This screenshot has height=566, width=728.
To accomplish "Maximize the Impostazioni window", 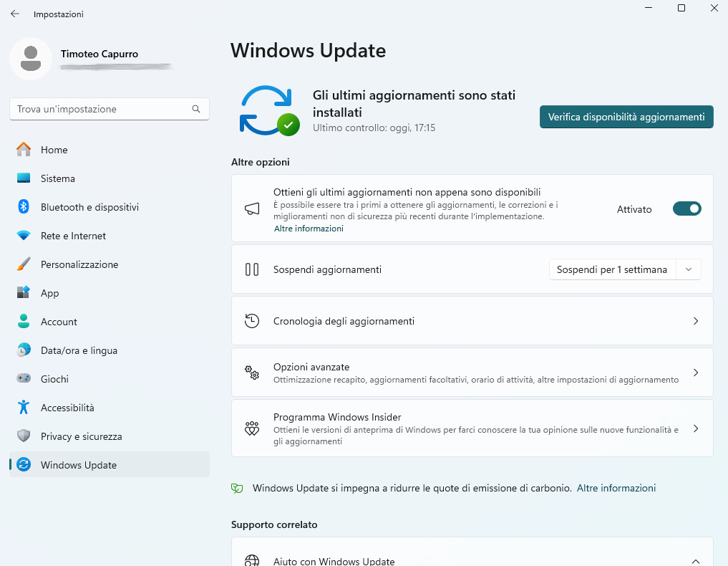I will (x=681, y=8).
